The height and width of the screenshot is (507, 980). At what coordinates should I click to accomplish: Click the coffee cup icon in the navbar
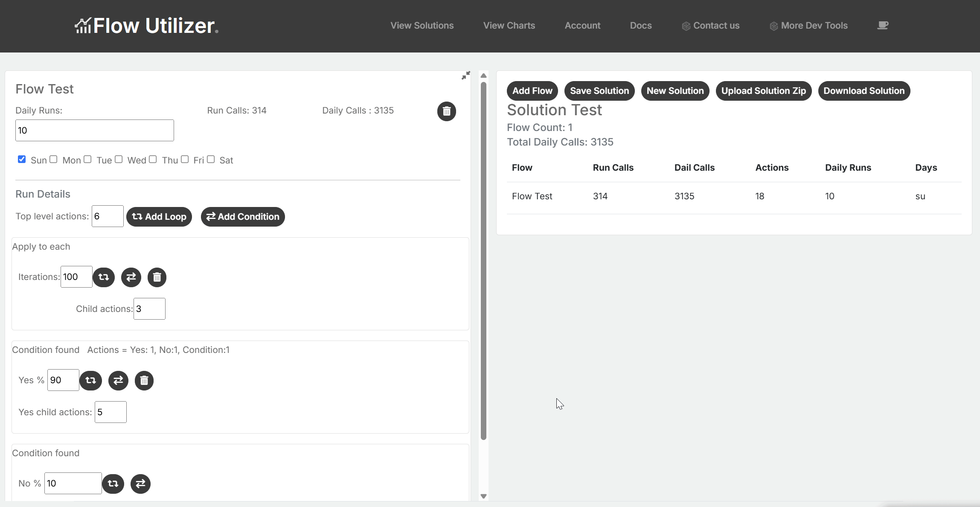point(882,26)
